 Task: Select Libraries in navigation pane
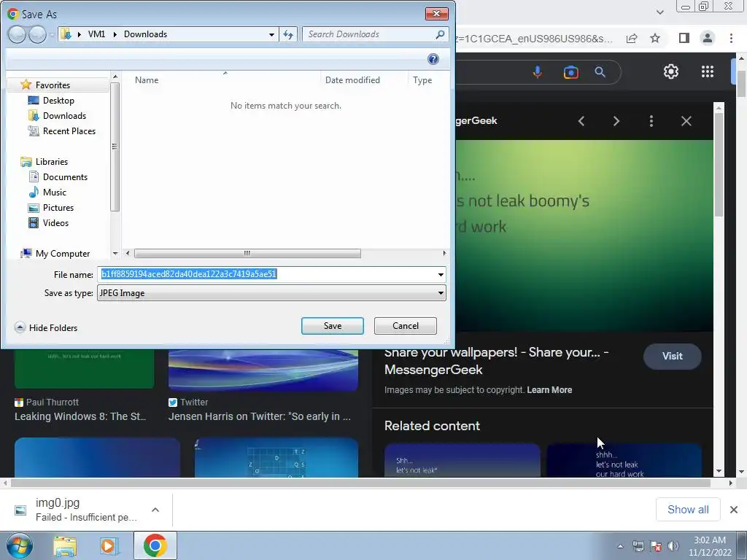pos(52,162)
